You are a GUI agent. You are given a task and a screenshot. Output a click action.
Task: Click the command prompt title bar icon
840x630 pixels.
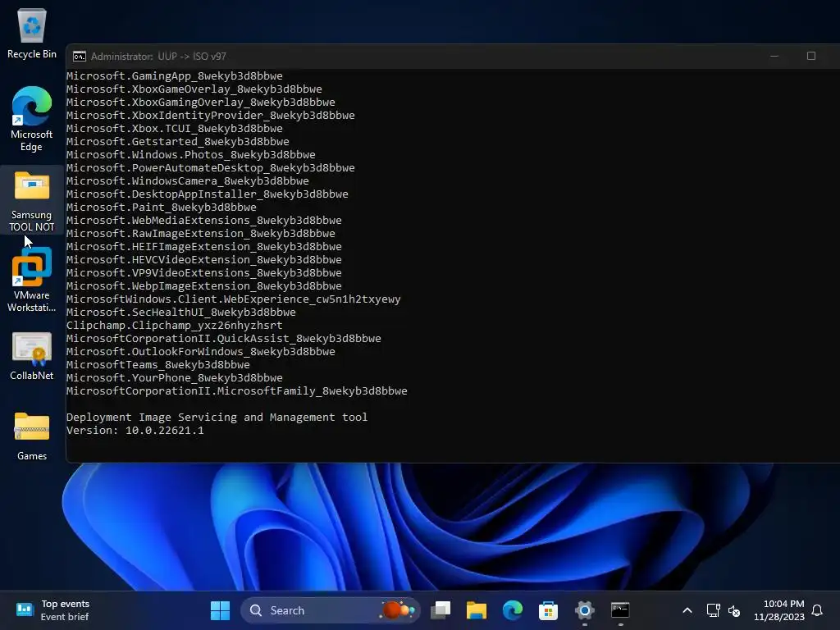click(80, 57)
